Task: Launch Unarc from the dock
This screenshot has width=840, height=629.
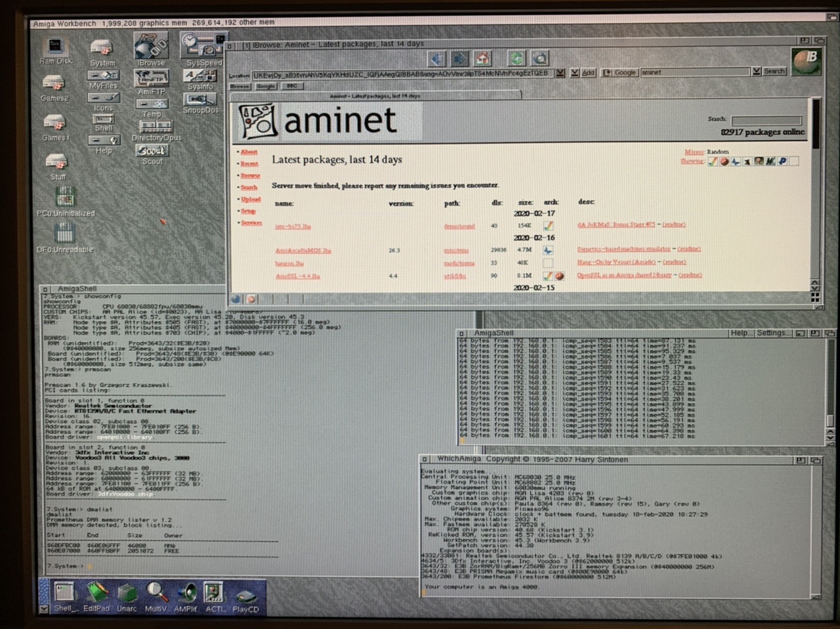Action: (127, 596)
